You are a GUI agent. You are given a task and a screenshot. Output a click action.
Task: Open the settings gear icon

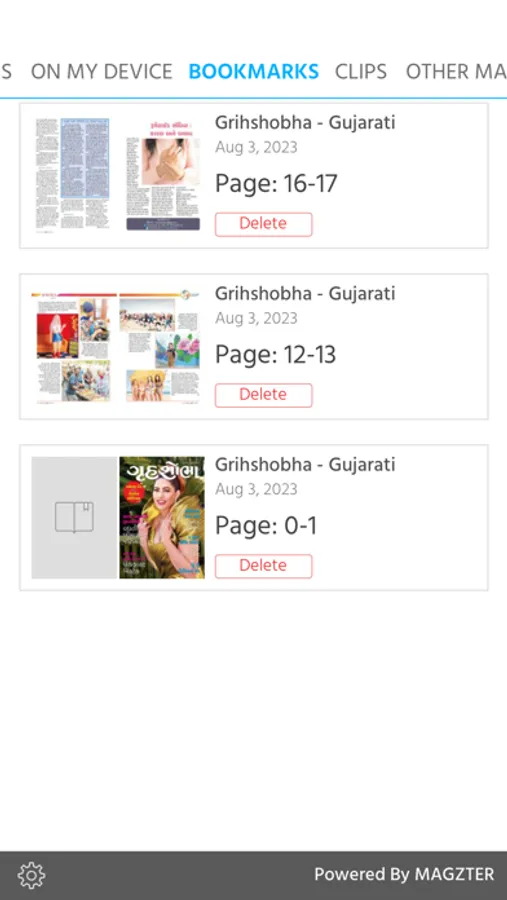[x=31, y=875]
